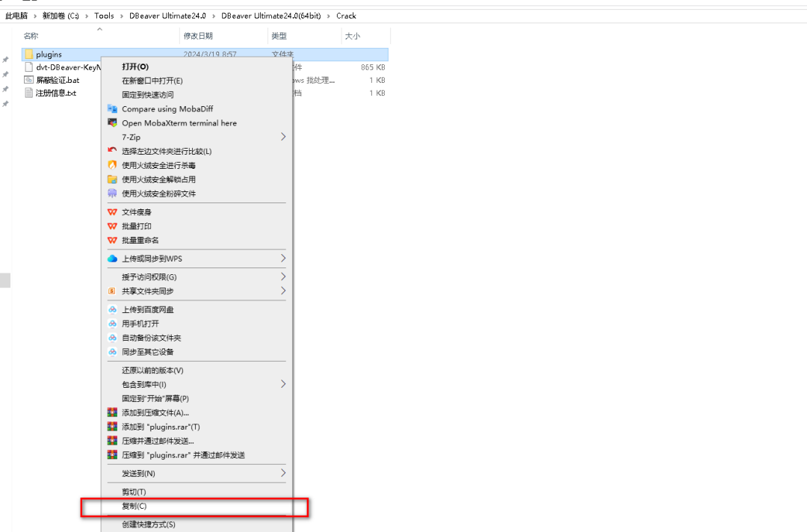Click the Baidu Netdisk icon beside 上传到百度网盘
The width and height of the screenshot is (807, 532).
pos(112,309)
